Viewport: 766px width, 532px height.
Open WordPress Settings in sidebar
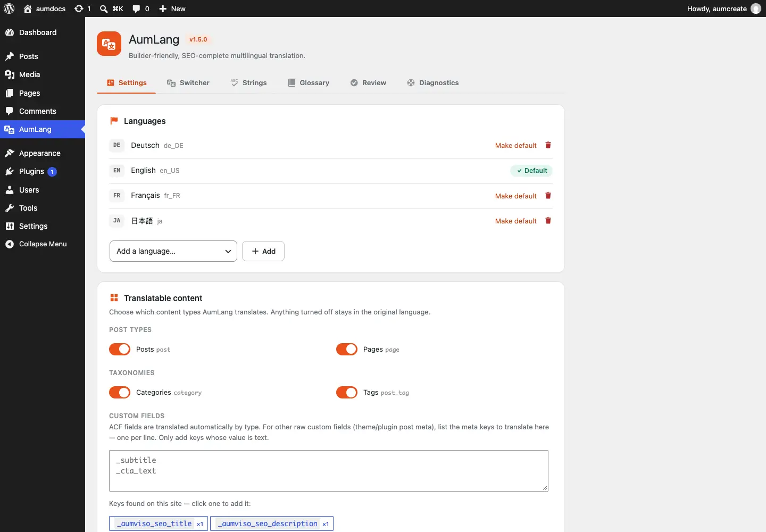[x=43, y=226]
